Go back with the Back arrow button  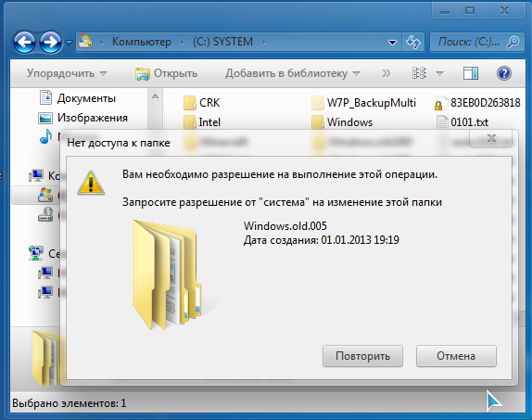(x=24, y=42)
